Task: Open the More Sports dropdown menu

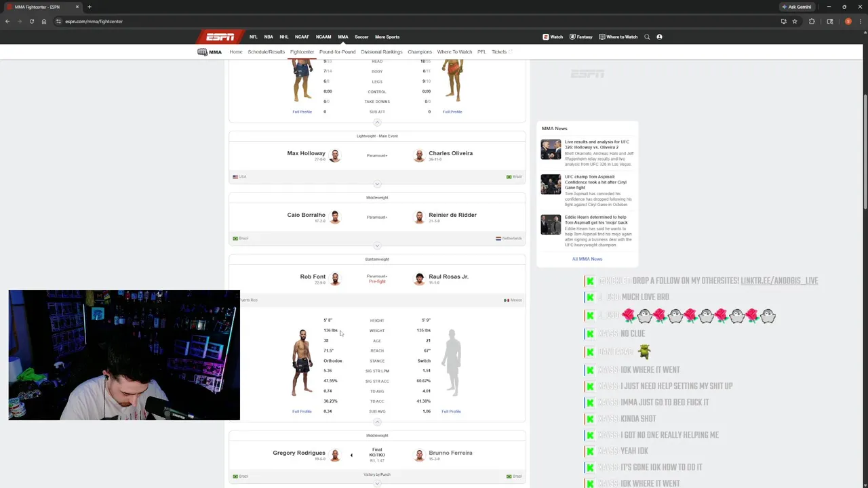Action: [x=387, y=37]
